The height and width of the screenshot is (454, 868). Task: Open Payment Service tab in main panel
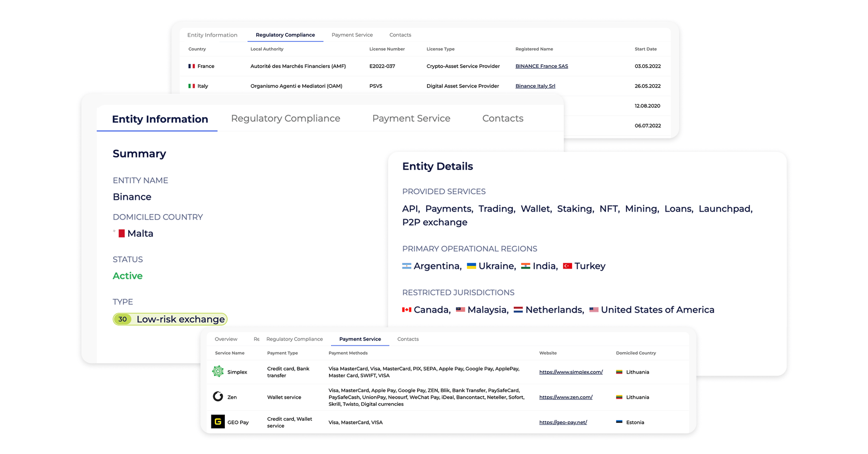pos(411,118)
